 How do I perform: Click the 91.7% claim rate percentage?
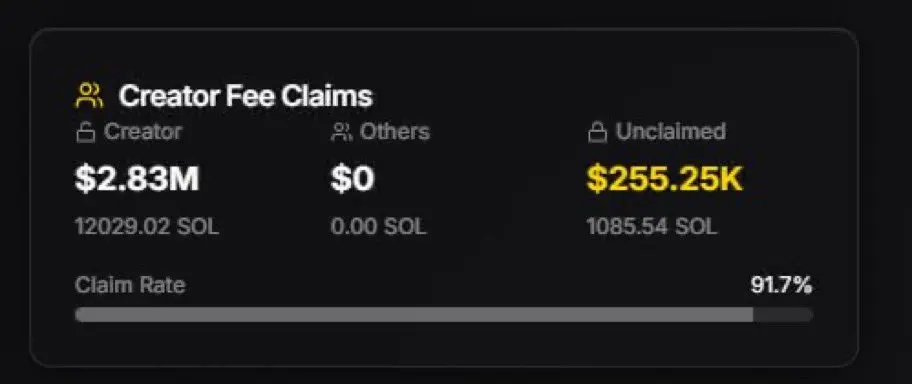coord(781,285)
